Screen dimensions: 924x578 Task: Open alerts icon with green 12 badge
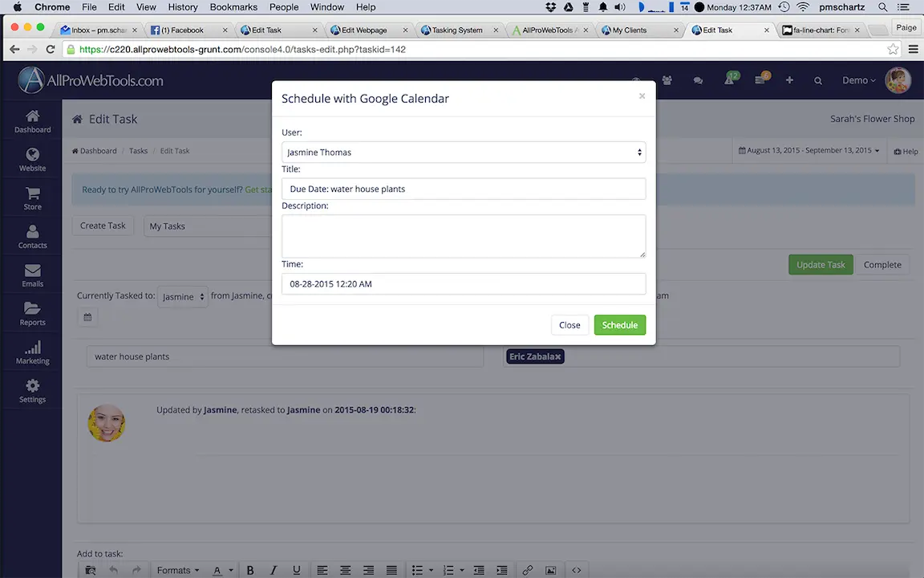tap(730, 79)
